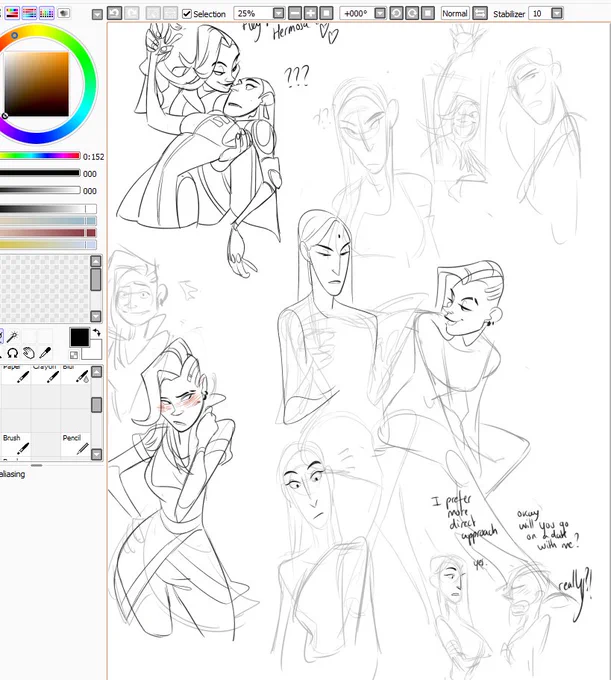Open the rotation angle dropdown
The image size is (611, 680).
coord(380,13)
